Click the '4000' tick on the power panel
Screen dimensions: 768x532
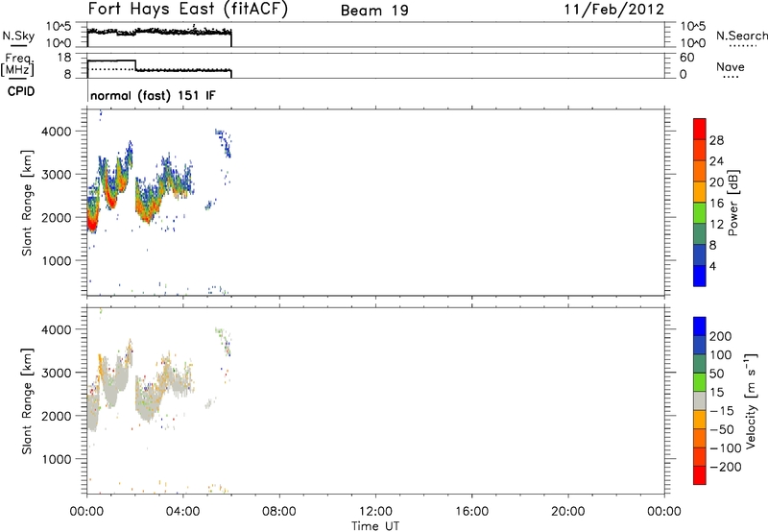(x=57, y=132)
